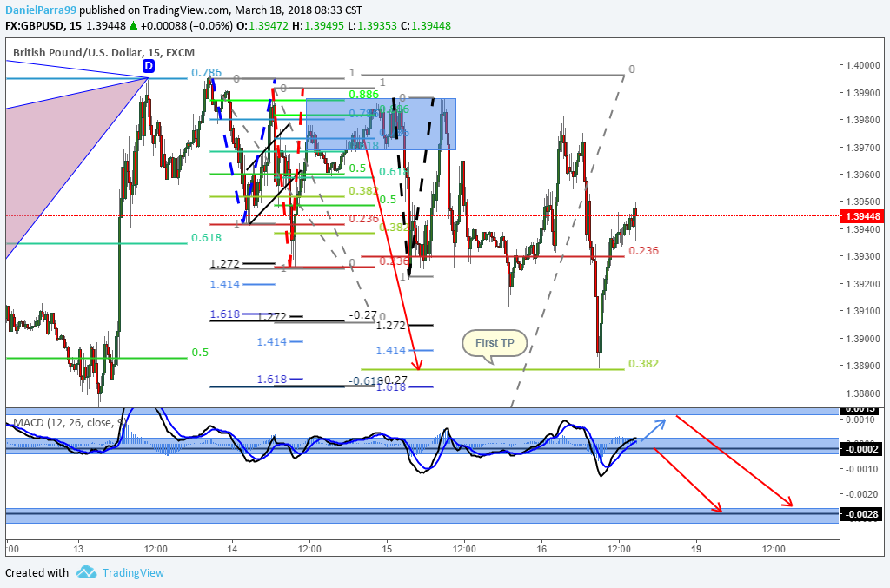The image size is (890, 588).
Task: Click the L:1.39353 low value
Action: [x=372, y=25]
